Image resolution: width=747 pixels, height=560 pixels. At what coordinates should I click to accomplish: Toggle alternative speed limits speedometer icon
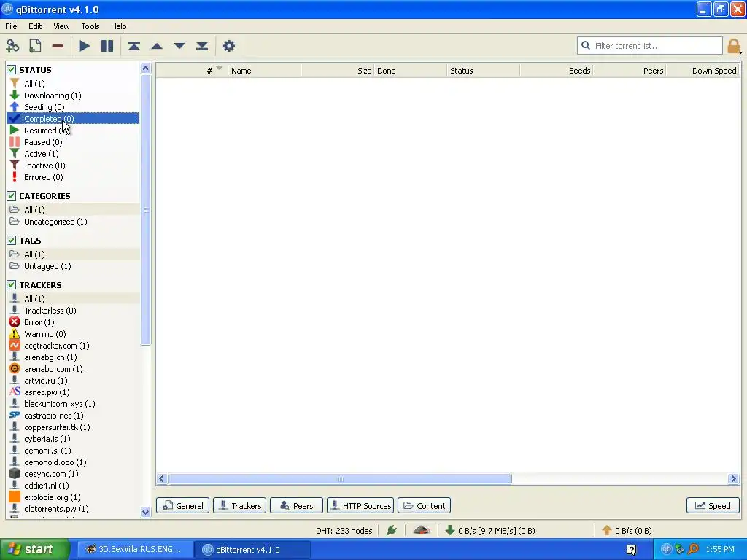tap(421, 530)
